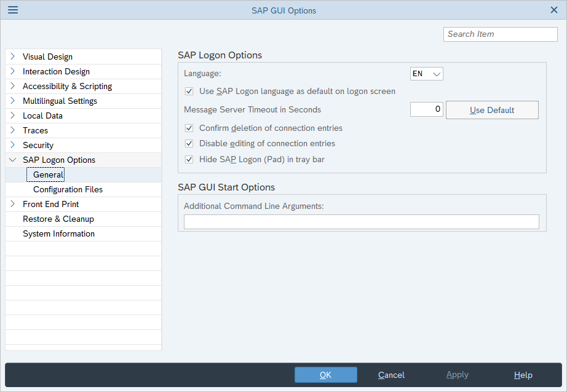This screenshot has height=392, width=567.
Task: Expand the Multilingual Settings node
Action: [13, 101]
